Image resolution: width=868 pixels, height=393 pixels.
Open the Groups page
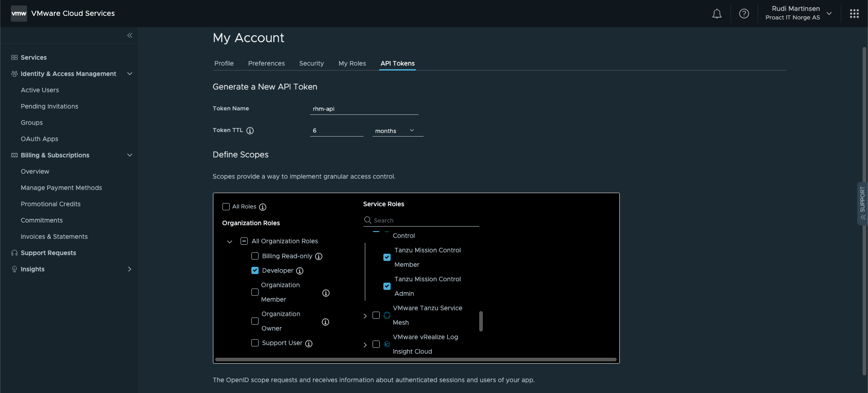click(32, 123)
